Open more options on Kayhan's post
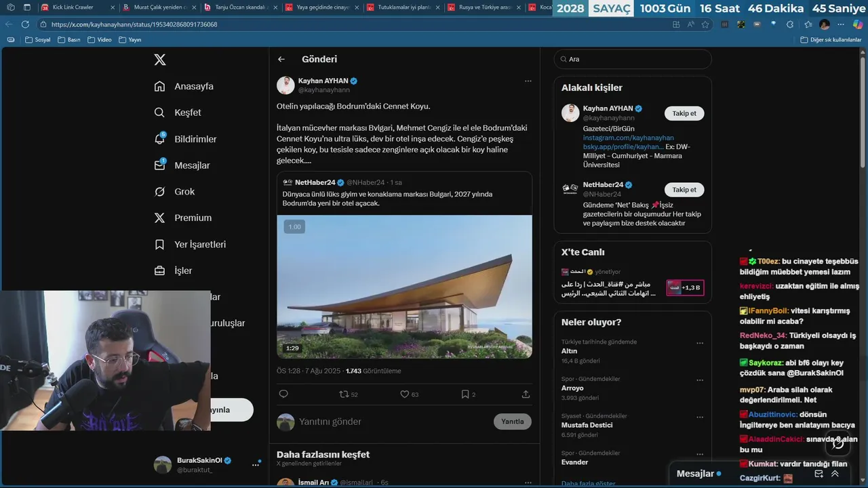 (x=528, y=81)
